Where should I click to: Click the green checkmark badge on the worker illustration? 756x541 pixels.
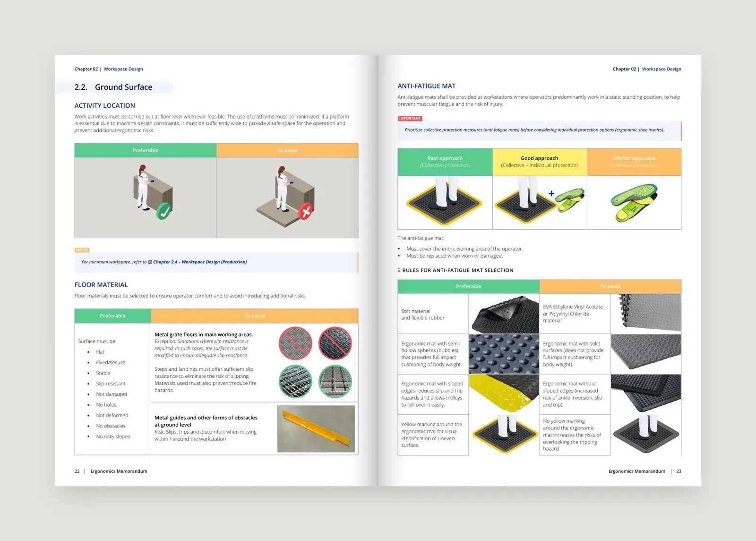pos(164,211)
